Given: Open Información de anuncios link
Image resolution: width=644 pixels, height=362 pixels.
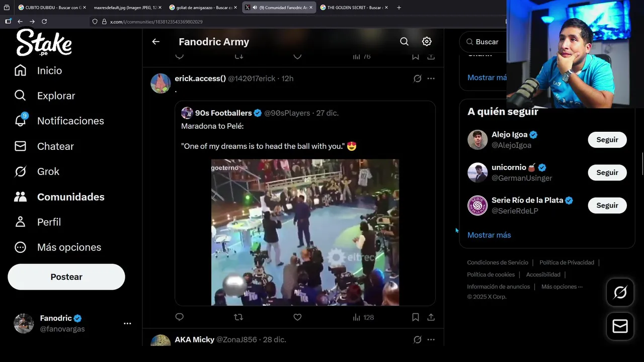Looking at the screenshot, I should pos(498,287).
